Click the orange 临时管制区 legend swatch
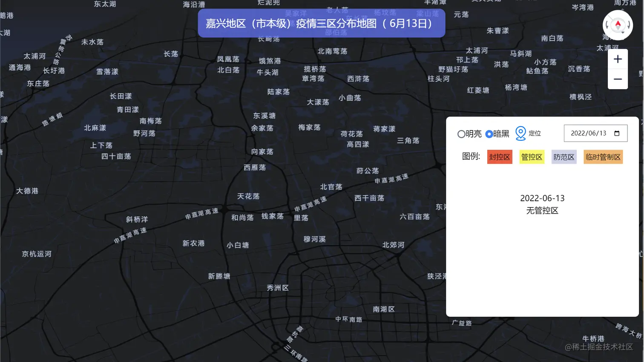This screenshot has width=644, height=362. (603, 157)
